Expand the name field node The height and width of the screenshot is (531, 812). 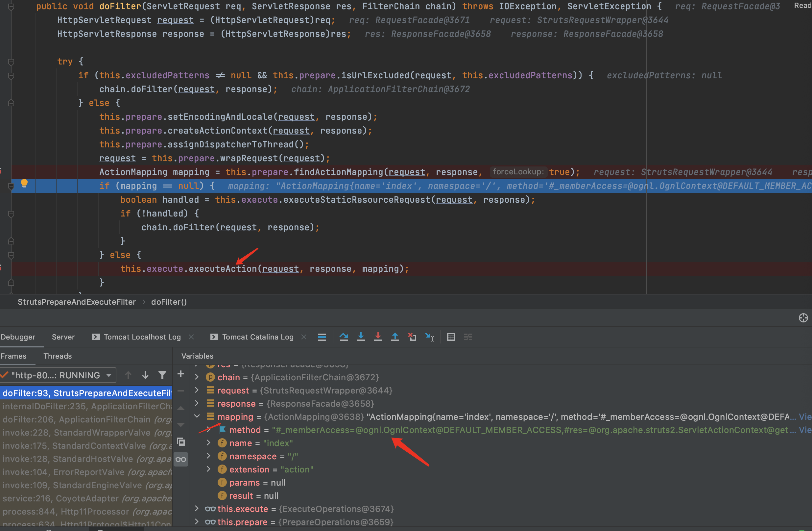pos(208,443)
